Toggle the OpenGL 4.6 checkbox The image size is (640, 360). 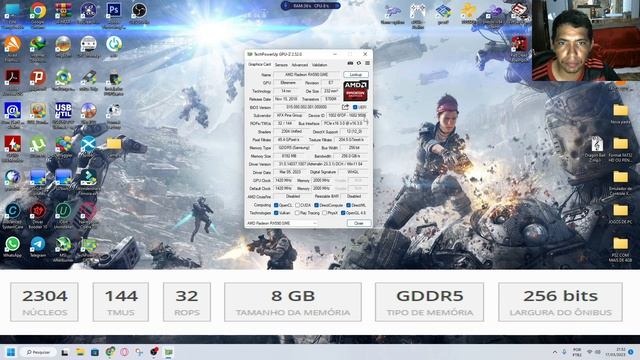click(x=343, y=213)
